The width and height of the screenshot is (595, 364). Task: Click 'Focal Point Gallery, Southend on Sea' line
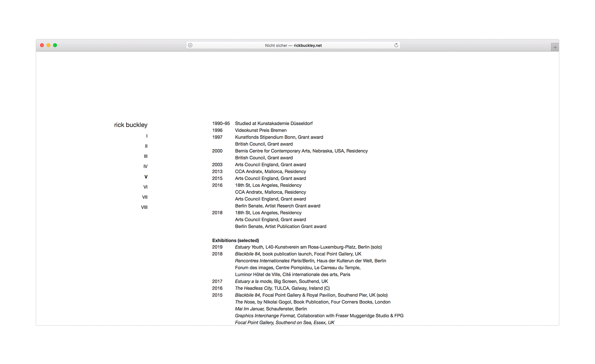284,322
